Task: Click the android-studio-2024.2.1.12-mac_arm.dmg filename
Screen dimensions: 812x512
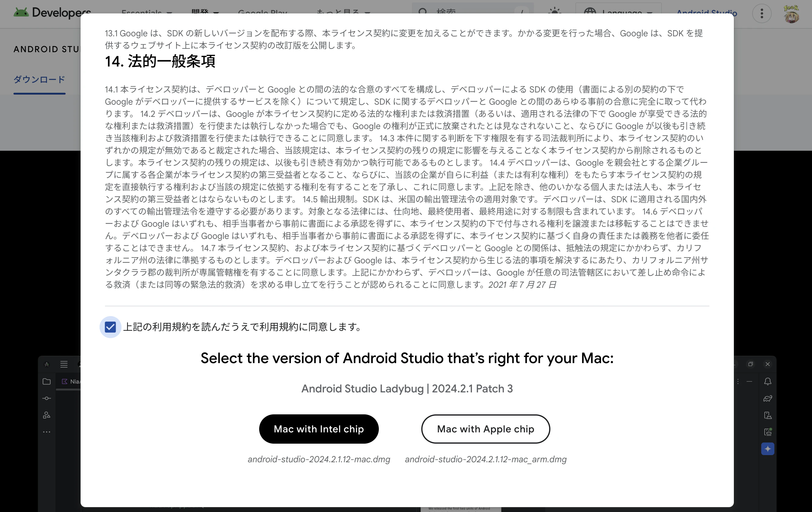Action: coord(486,459)
